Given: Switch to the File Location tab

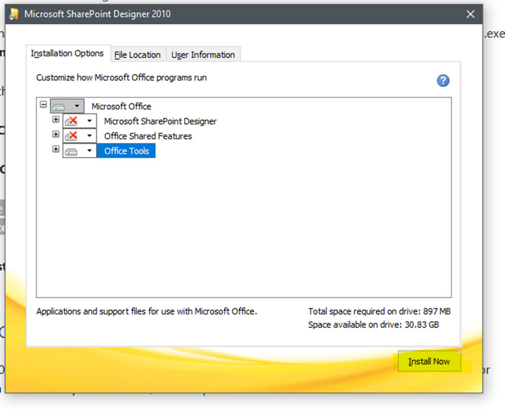Looking at the screenshot, I should tap(138, 54).
